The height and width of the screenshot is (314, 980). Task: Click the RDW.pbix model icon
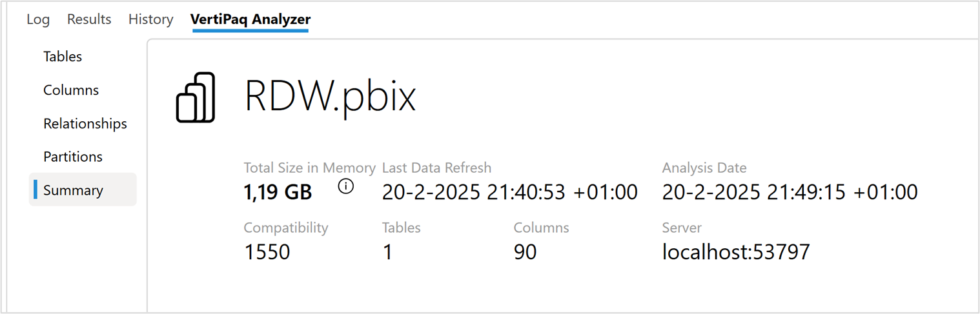pos(195,97)
